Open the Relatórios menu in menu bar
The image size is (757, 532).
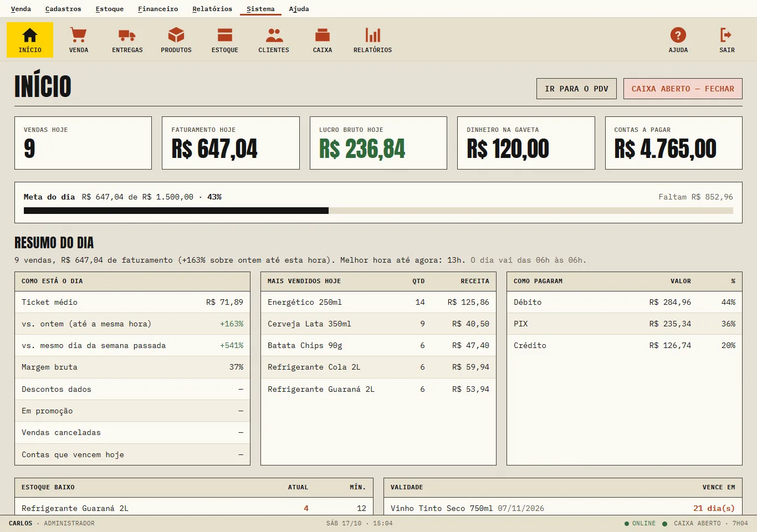(212, 9)
